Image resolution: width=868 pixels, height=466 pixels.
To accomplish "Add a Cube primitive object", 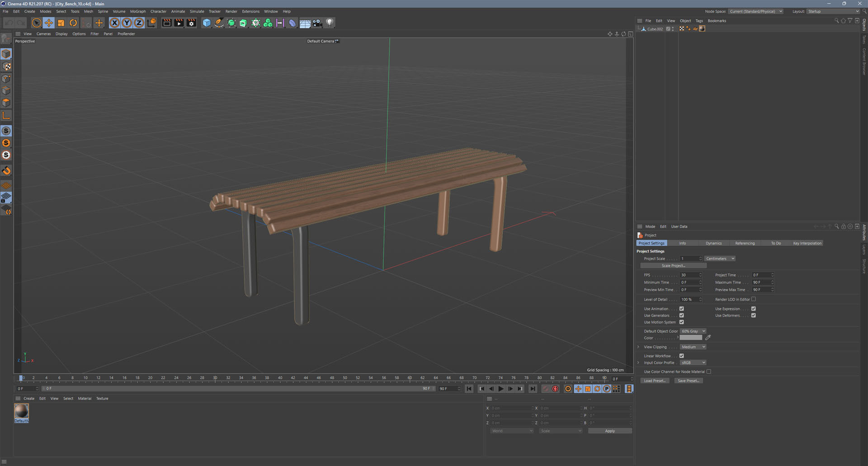I will pos(207,23).
